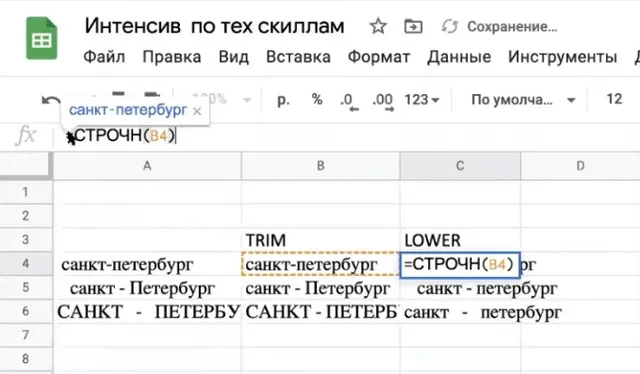640x374 pixels.
Task: Click cell A6 САНКТ - ПЕТЕРБУ
Action: click(x=147, y=312)
